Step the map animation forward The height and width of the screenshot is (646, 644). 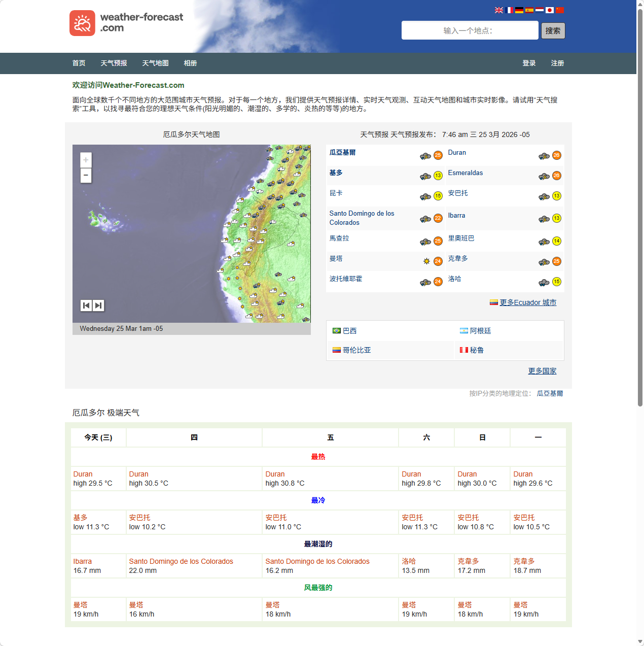(x=98, y=305)
